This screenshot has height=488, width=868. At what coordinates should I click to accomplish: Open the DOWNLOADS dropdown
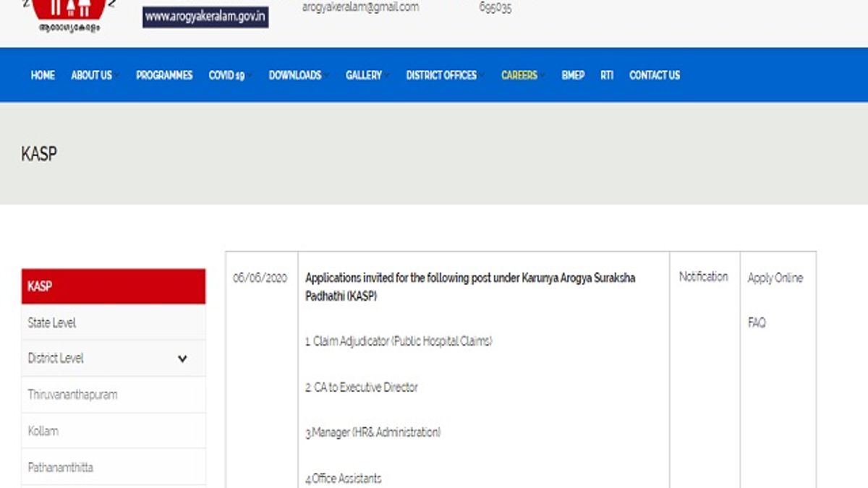tap(295, 74)
